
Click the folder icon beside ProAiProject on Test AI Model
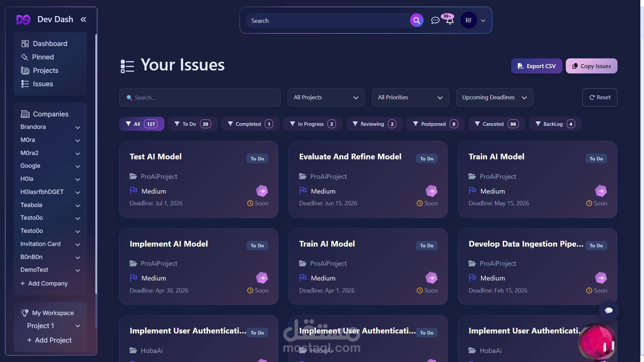pyautogui.click(x=133, y=176)
